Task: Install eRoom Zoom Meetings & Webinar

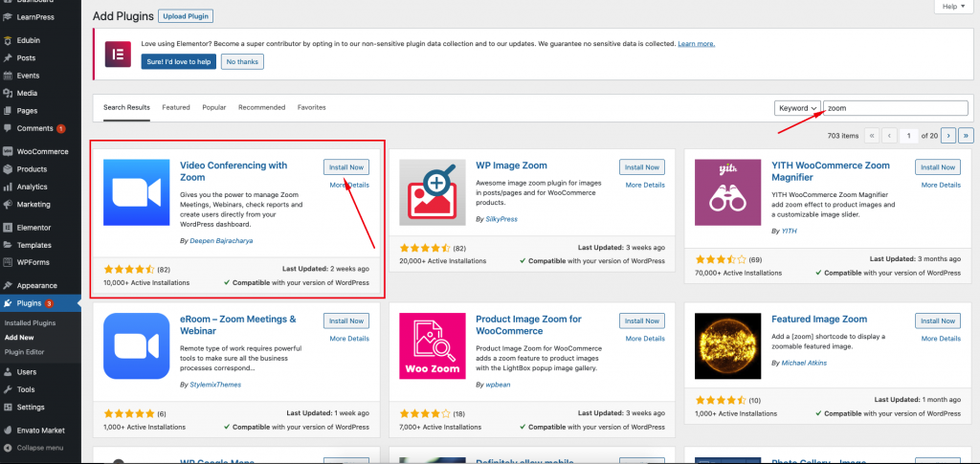Action: (x=346, y=321)
